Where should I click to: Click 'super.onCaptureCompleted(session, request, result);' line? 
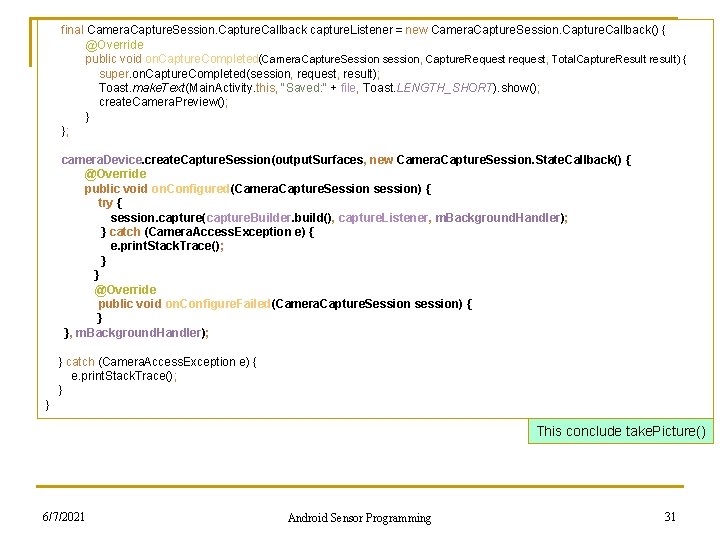tap(239, 74)
